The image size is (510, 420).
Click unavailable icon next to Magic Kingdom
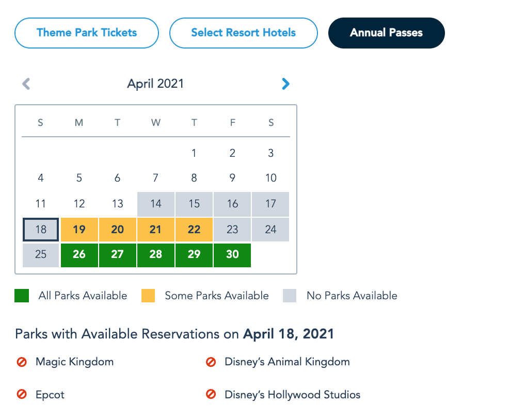[x=22, y=362]
